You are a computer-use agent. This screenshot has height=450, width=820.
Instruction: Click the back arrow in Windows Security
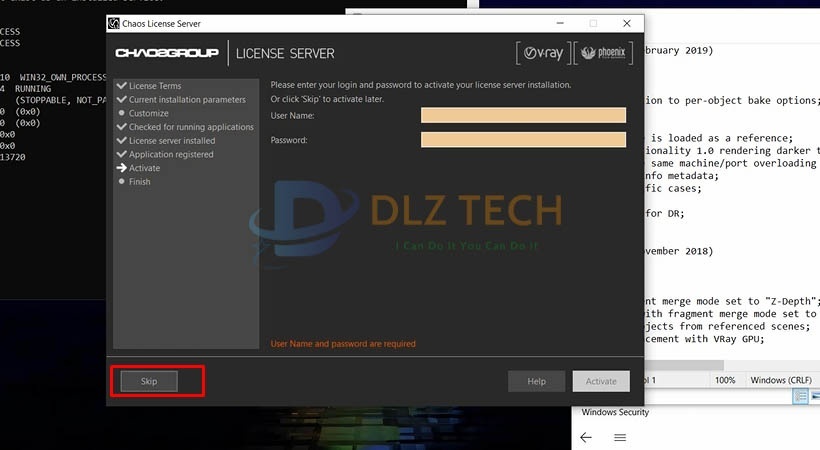coord(586,437)
